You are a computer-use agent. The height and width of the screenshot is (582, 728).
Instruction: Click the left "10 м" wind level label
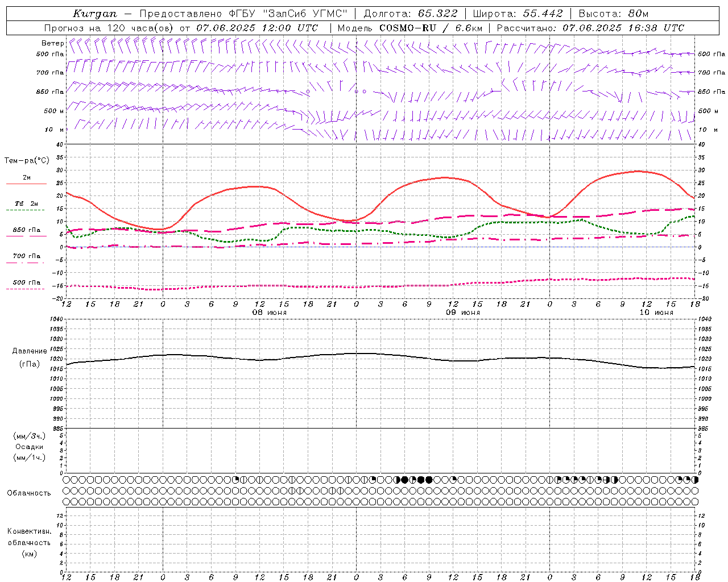55,130
